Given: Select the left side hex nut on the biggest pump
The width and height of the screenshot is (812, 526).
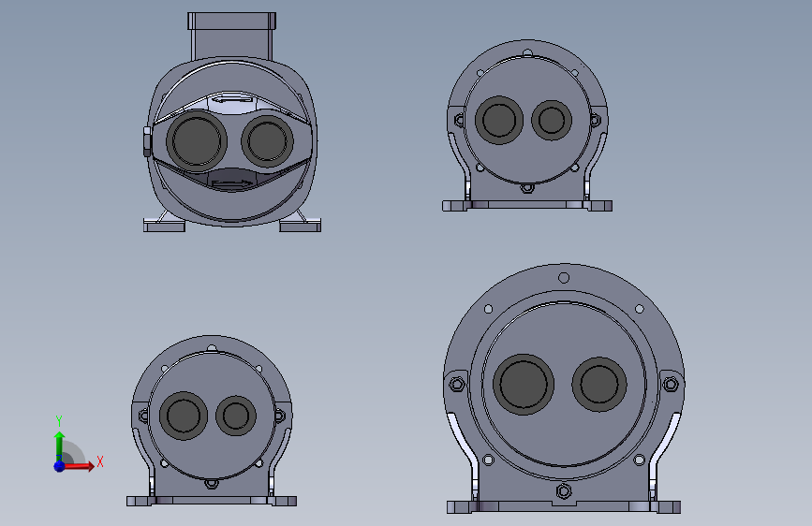Looking at the screenshot, I should [457, 384].
